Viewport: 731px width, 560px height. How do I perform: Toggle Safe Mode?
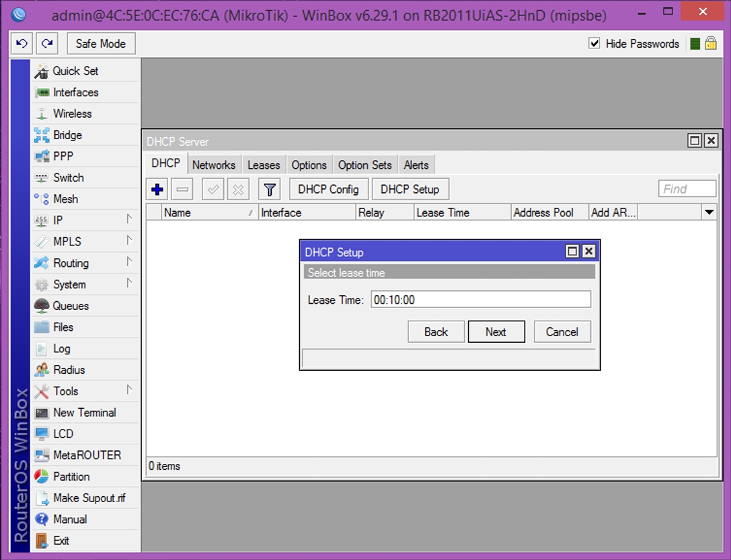coord(101,44)
